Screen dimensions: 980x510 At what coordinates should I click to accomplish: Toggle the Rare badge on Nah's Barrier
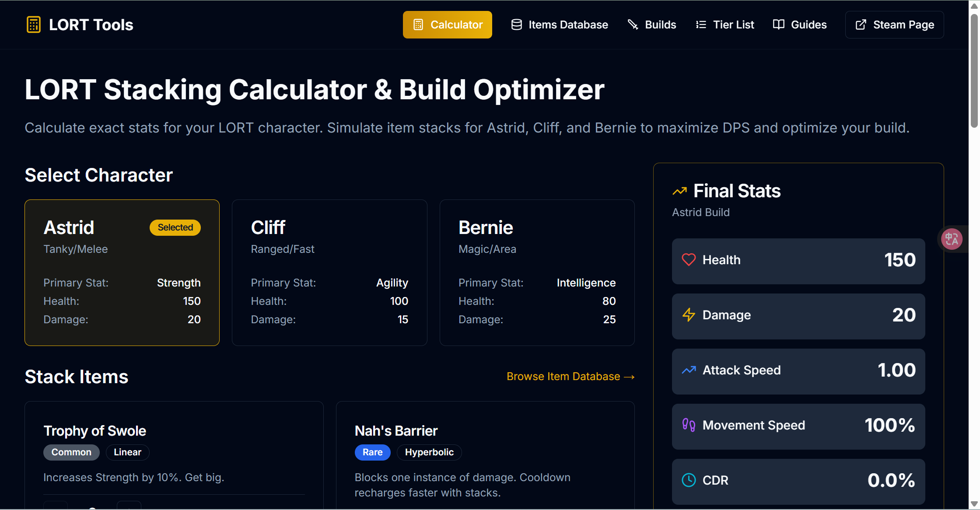(x=372, y=452)
